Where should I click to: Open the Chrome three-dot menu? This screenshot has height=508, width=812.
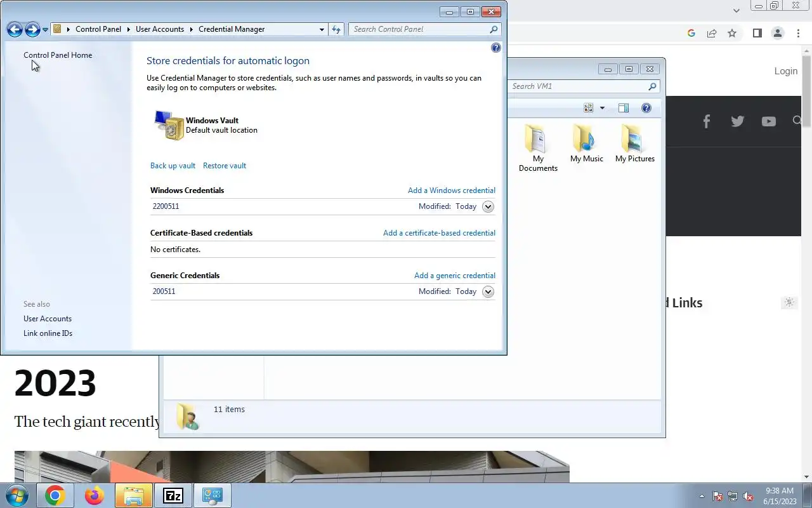click(x=798, y=33)
